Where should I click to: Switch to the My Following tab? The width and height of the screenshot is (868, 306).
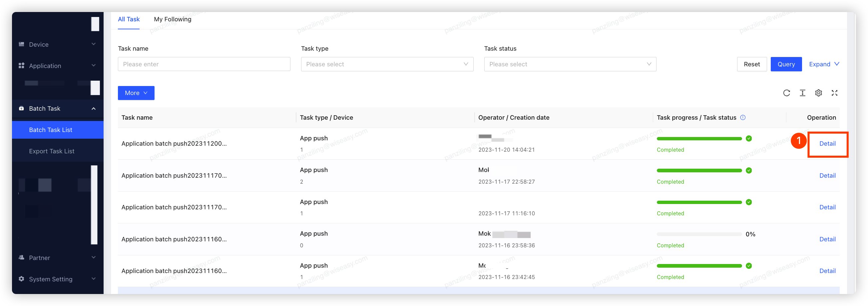(x=173, y=19)
